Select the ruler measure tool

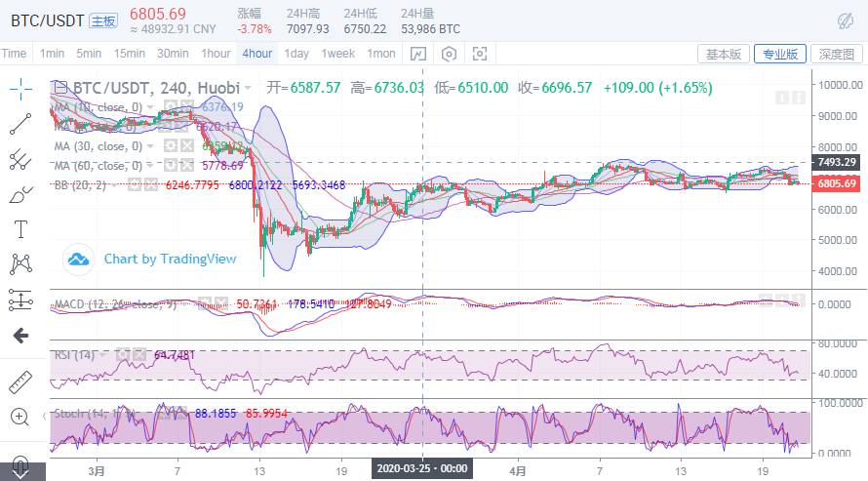pos(20,382)
